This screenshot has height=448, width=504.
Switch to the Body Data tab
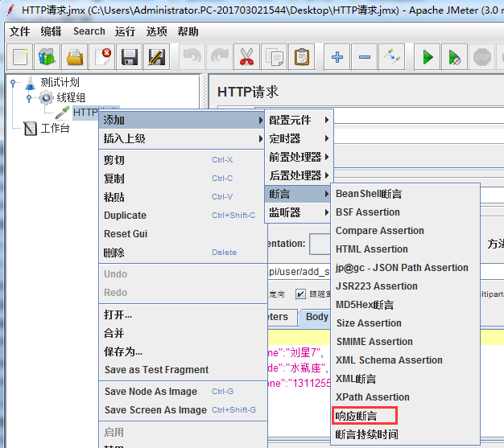[315, 317]
